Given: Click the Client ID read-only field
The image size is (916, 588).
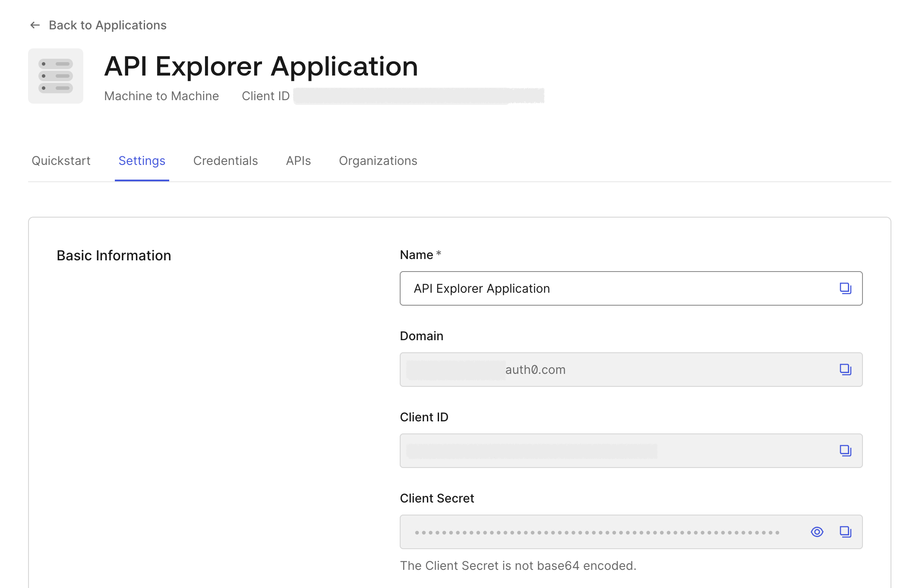Looking at the screenshot, I should (631, 451).
